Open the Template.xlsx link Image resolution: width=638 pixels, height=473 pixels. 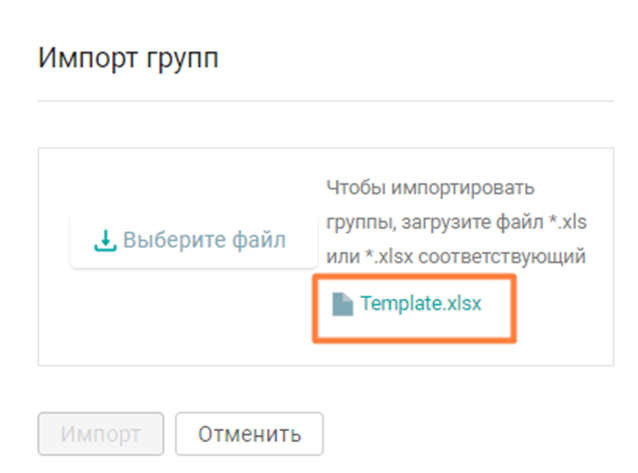coord(421,303)
